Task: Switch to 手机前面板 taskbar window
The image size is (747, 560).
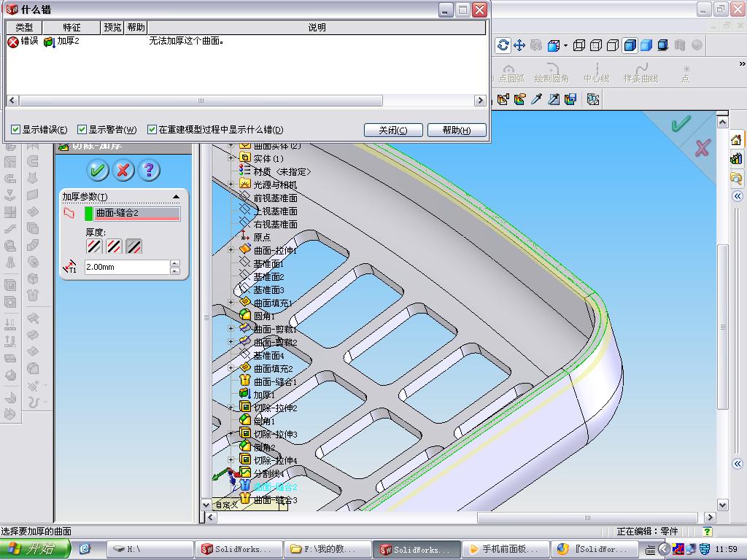Action: (506, 549)
